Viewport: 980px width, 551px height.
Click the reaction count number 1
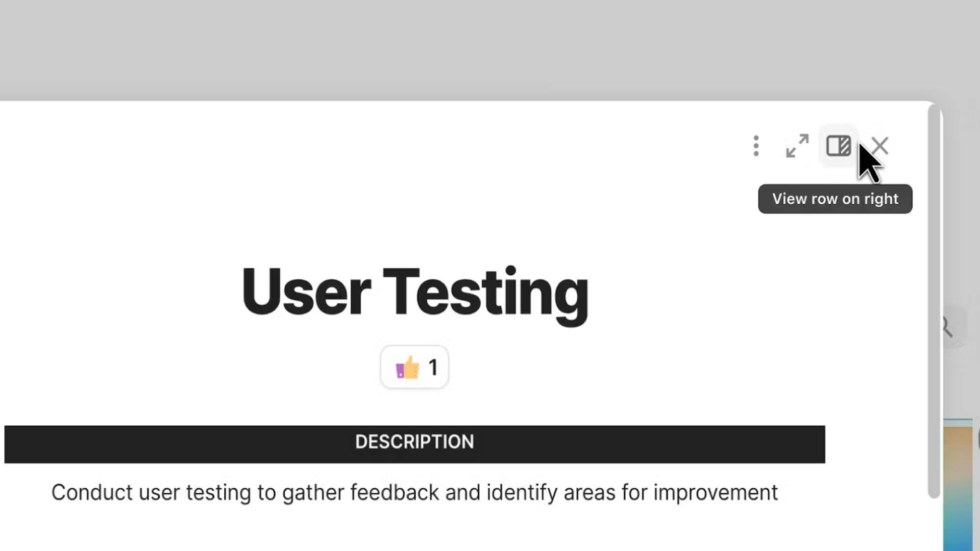433,367
